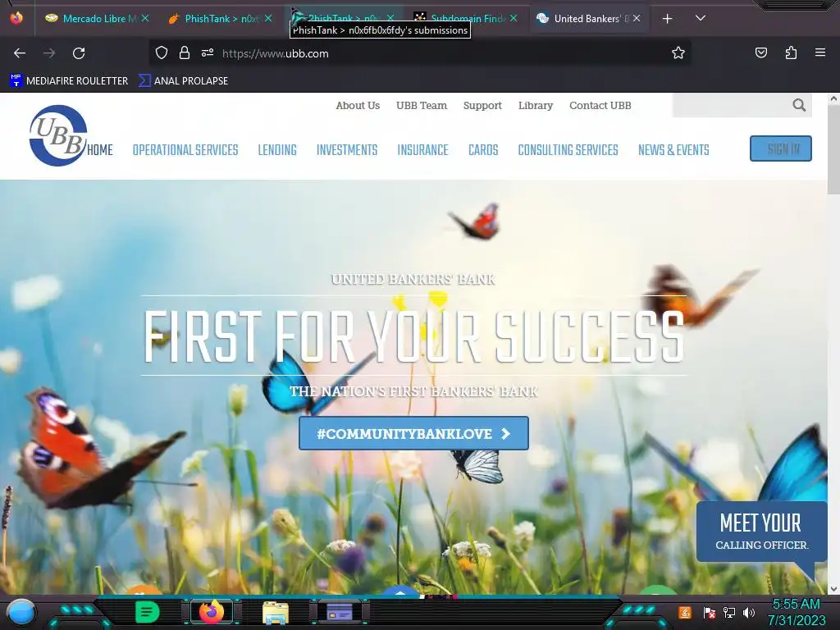This screenshot has height=630, width=840.
Task: Click the #COMMUNITYBANKLOVE button
Action: 413,433
